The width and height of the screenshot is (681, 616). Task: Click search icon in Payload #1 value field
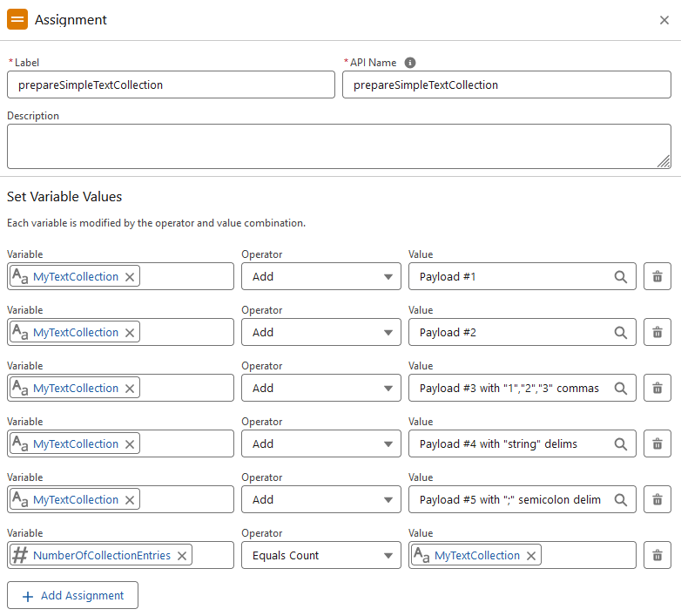[621, 277]
